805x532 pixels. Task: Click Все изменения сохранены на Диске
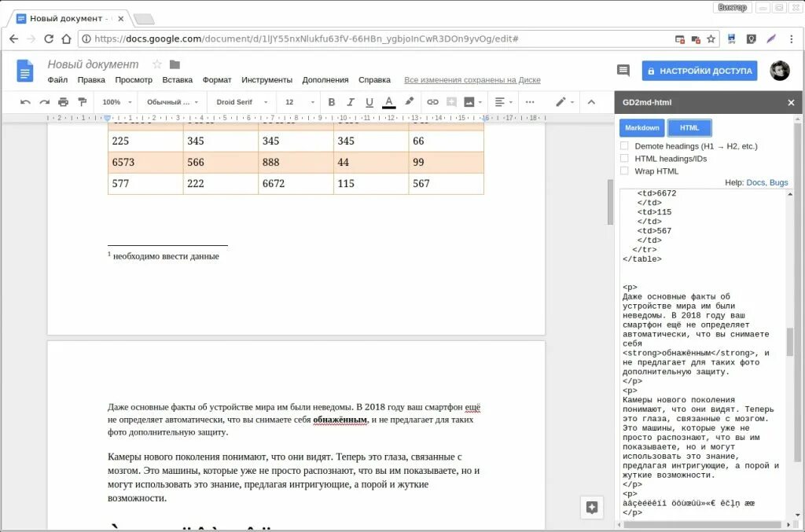472,80
